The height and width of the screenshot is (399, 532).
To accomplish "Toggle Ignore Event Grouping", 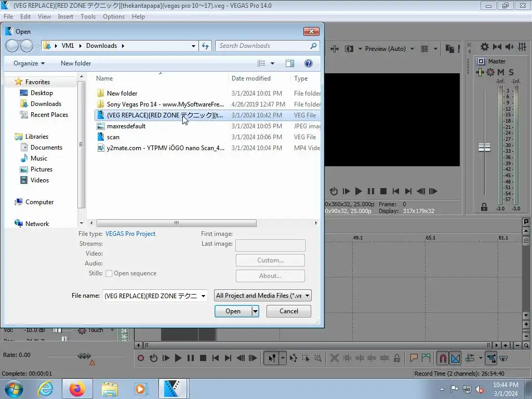I will [503, 358].
